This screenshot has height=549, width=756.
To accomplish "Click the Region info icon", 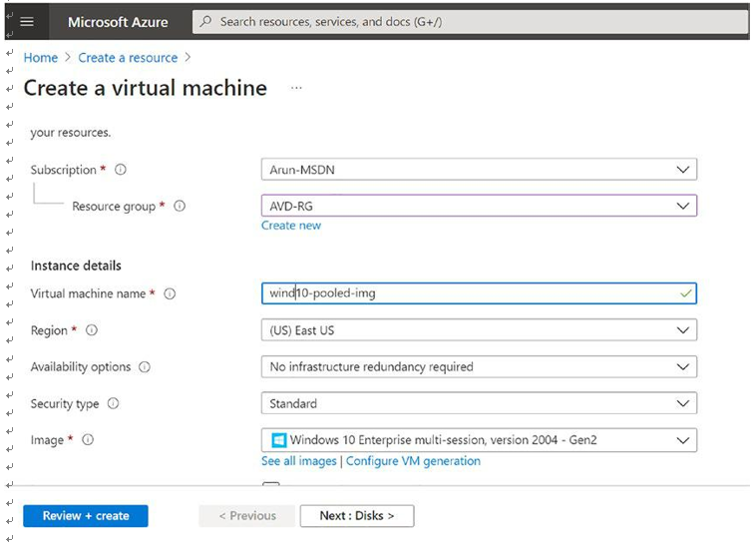I will click(92, 330).
